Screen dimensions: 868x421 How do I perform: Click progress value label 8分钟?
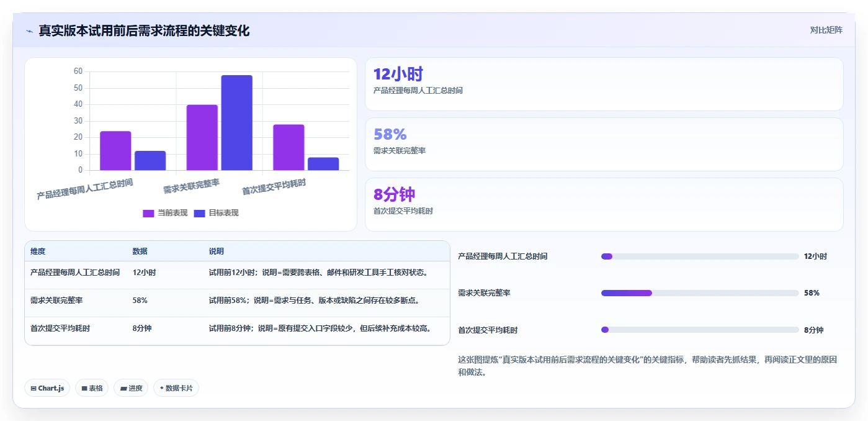(813, 330)
